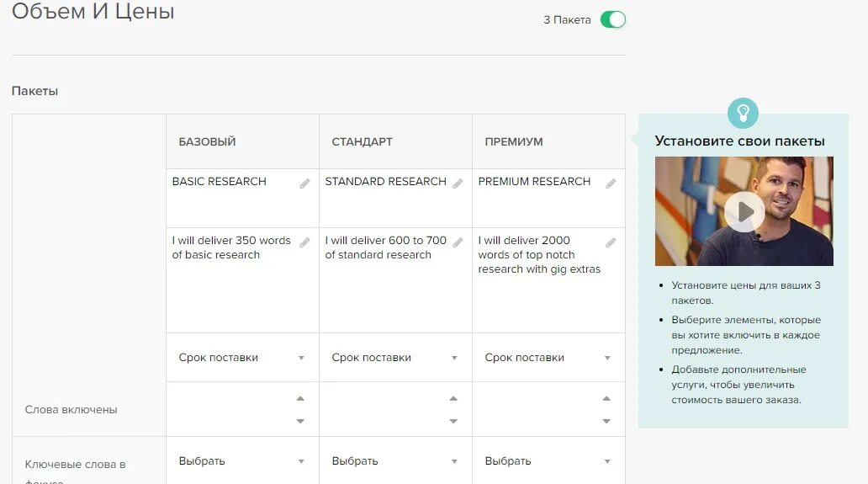Increase words included for Премиум package
This screenshot has width=868, height=484.
point(606,398)
